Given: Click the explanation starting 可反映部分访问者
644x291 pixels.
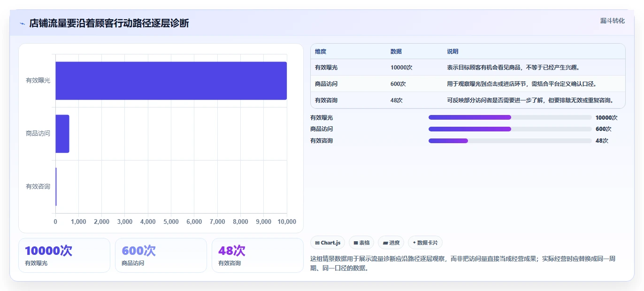Looking at the screenshot, I should [x=530, y=100].
